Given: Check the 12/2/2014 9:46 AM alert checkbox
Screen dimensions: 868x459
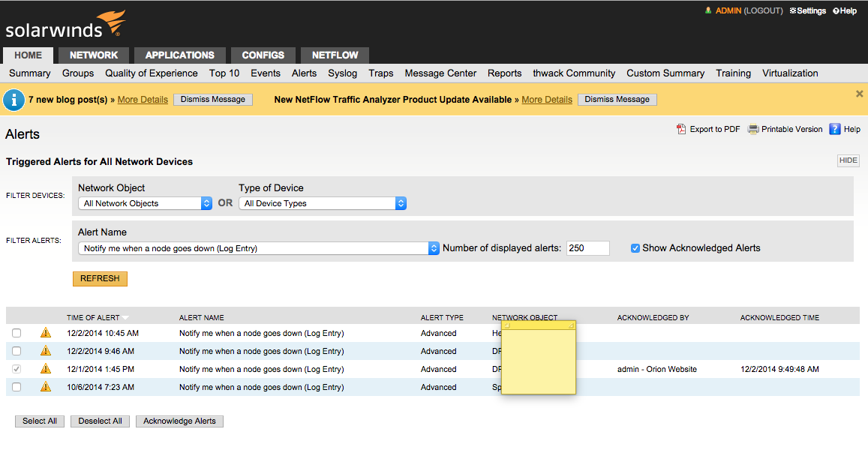Looking at the screenshot, I should pyautogui.click(x=17, y=351).
